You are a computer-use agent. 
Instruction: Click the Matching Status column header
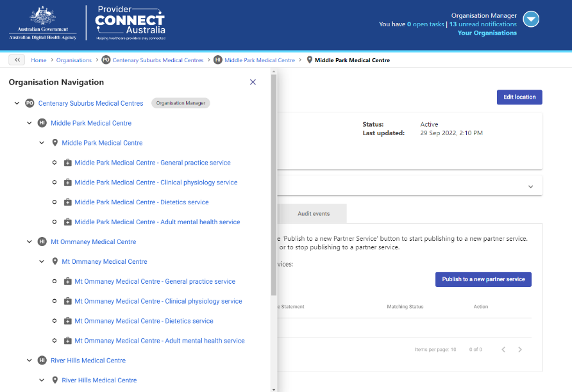pos(405,307)
